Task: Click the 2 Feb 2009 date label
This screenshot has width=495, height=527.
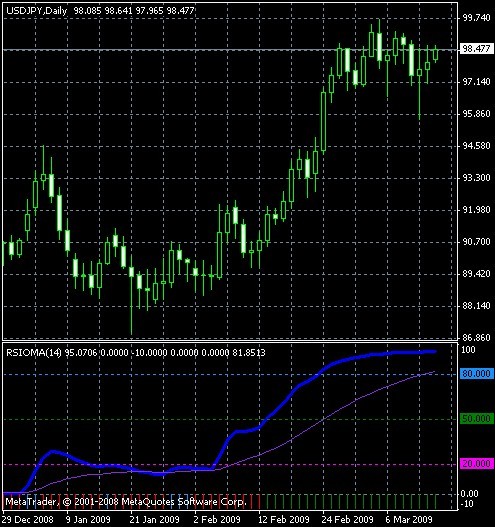Action: [x=217, y=520]
